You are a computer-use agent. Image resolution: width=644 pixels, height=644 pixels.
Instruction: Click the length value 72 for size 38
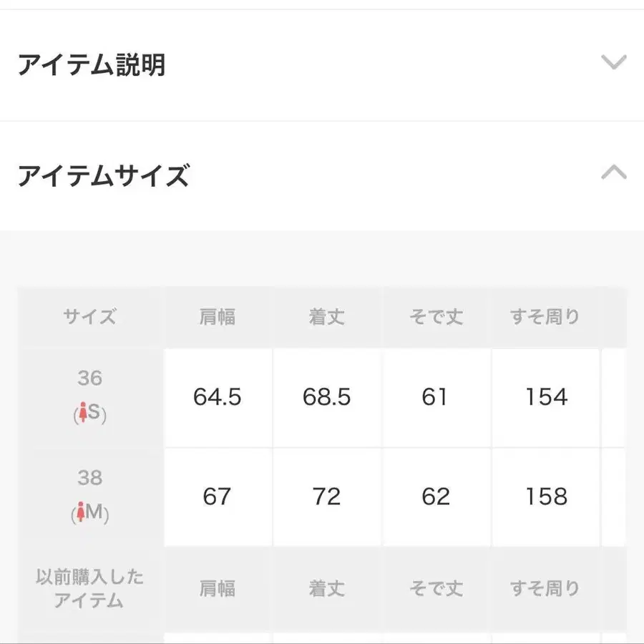coord(326,495)
